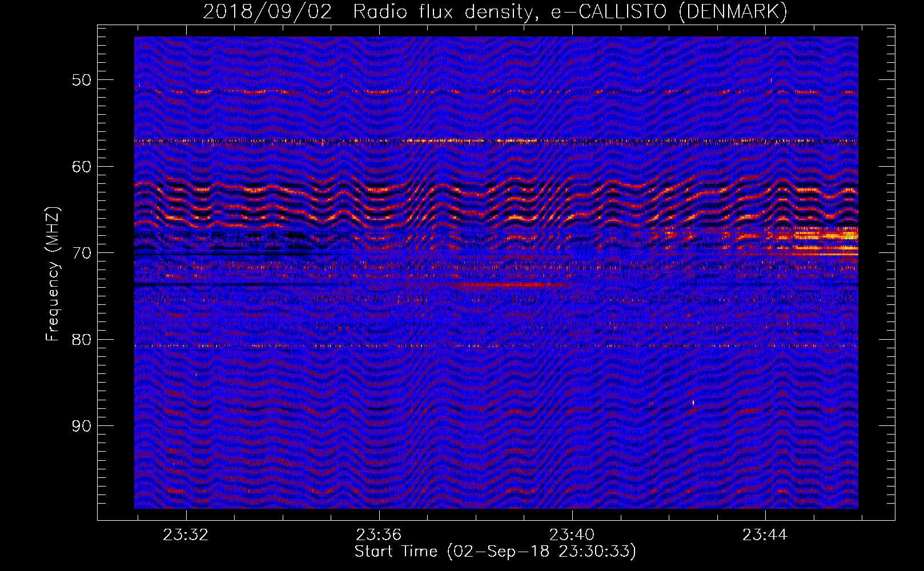Click the red horizontal streak near 74 MHz

coord(511,284)
